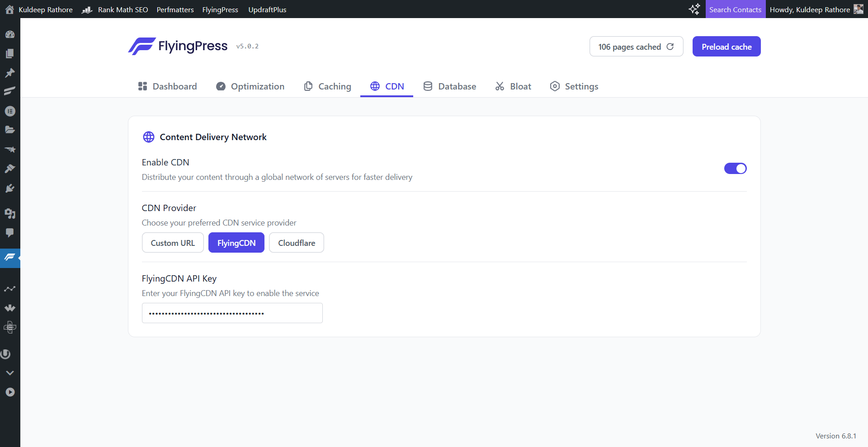This screenshot has height=447, width=868.
Task: Open the Comments bubble icon in sidebar
Action: click(10, 233)
